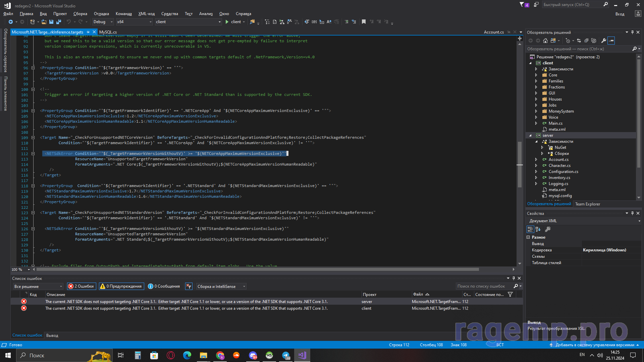Switch to the Вывод tab at bottom
This screenshot has height=362, width=644.
[x=52, y=336]
